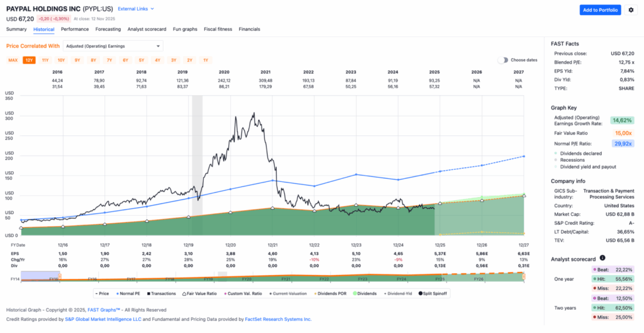Click the Split Spinoff legend marker

[x=421, y=293]
